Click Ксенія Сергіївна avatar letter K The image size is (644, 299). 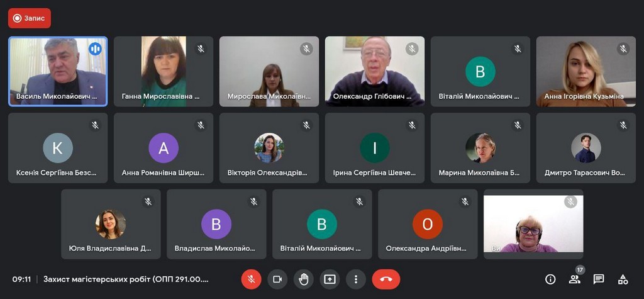click(58, 148)
